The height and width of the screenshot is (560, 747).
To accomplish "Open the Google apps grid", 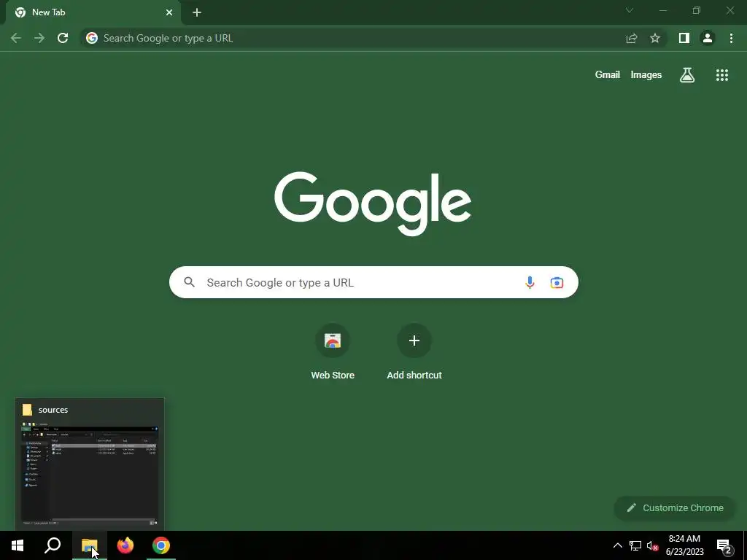I will [722, 75].
